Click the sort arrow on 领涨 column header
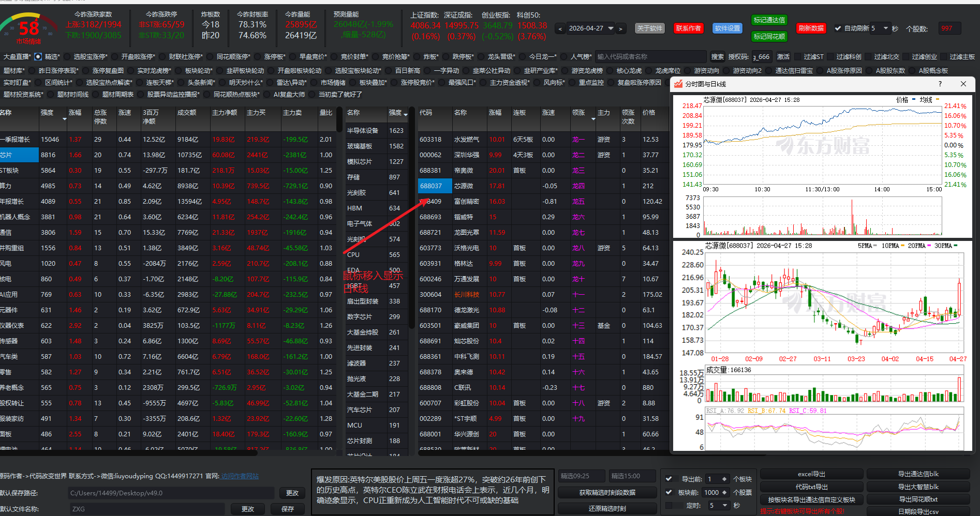The width and height of the screenshot is (980, 516). [593, 119]
